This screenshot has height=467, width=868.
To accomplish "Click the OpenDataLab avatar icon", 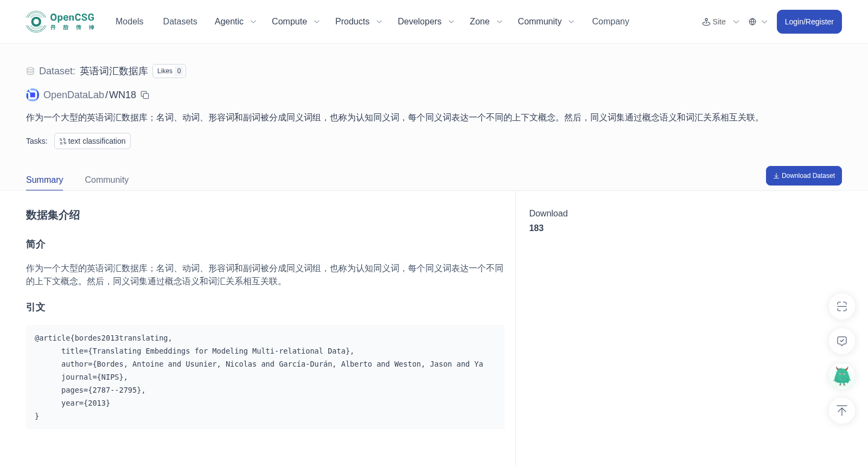I will [33, 95].
